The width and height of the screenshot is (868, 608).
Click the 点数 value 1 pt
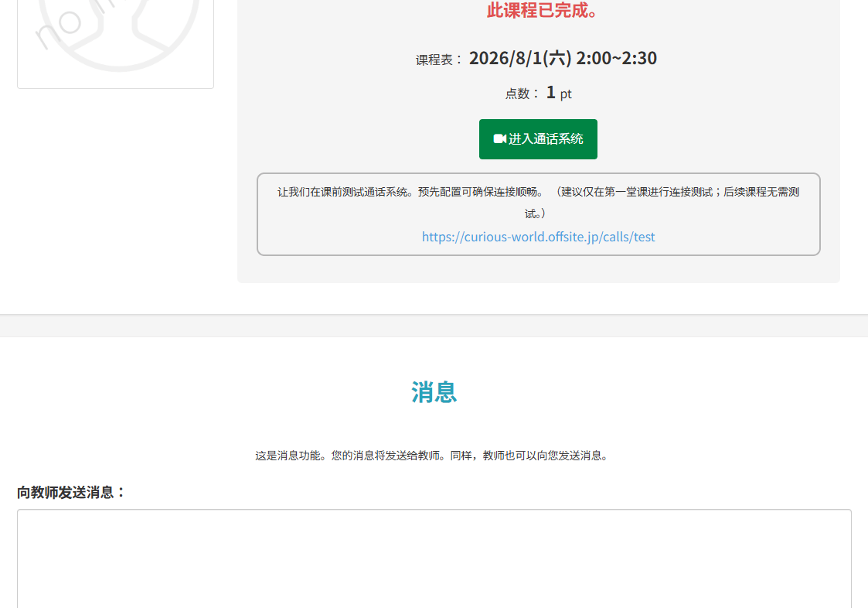[559, 93]
